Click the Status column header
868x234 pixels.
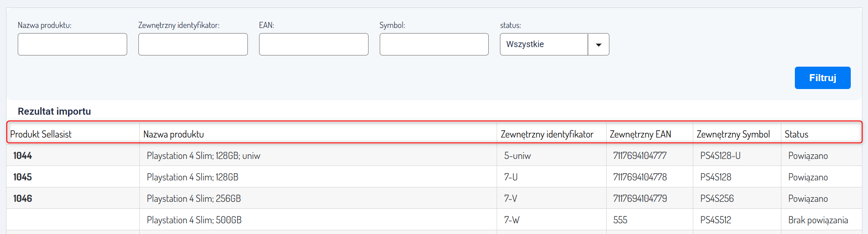(x=796, y=134)
